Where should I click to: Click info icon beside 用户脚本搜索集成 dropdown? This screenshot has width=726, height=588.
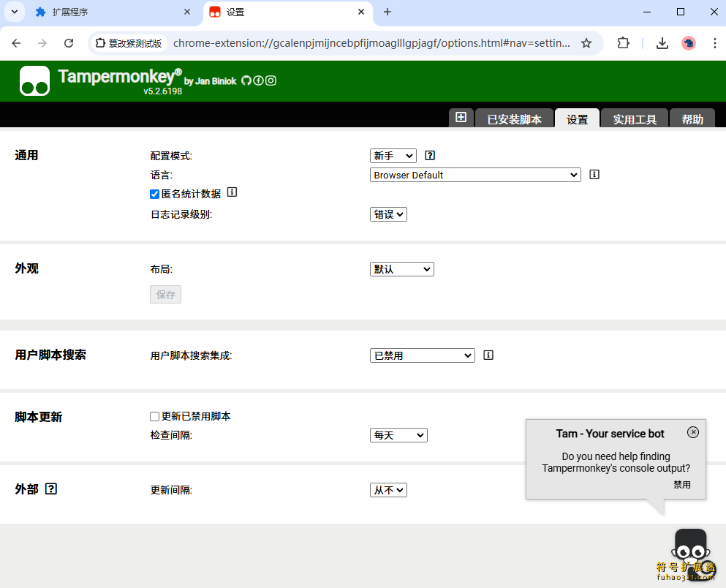coord(488,355)
